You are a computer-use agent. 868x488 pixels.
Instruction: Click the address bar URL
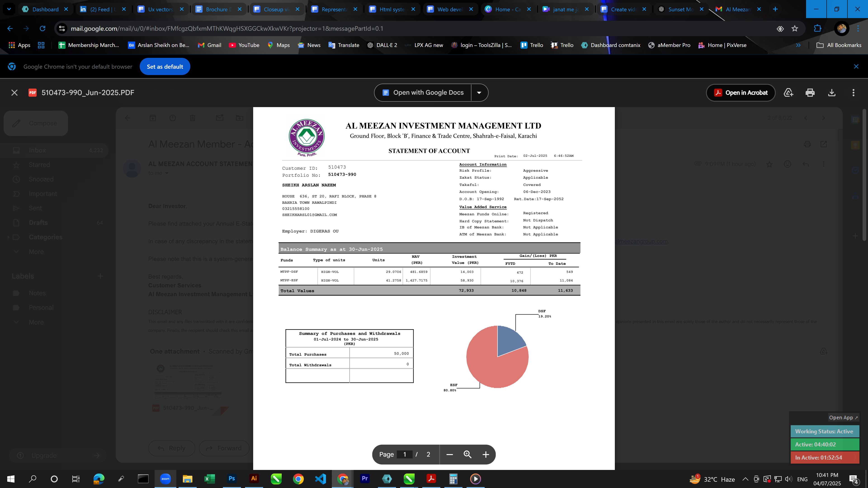(227, 29)
